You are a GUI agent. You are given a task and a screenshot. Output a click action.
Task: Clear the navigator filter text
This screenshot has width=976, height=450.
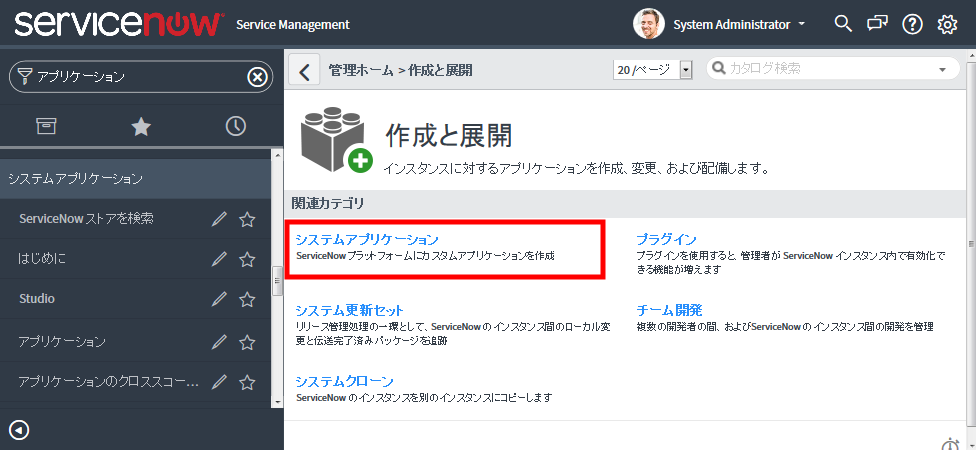(x=258, y=77)
